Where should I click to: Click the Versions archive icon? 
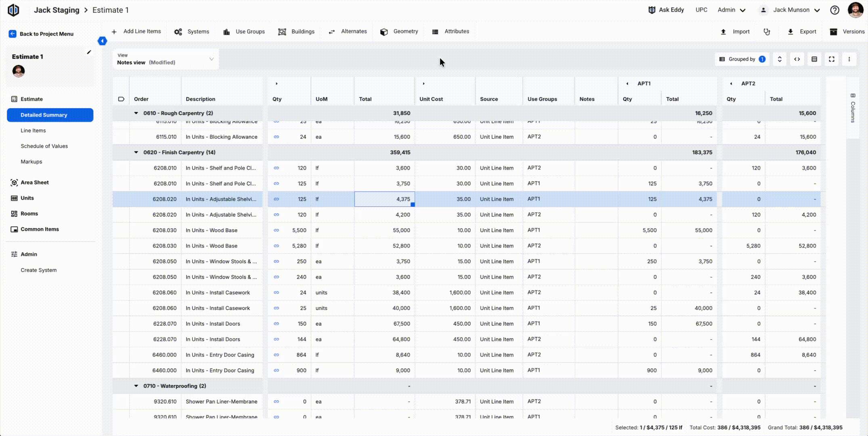pyautogui.click(x=833, y=31)
